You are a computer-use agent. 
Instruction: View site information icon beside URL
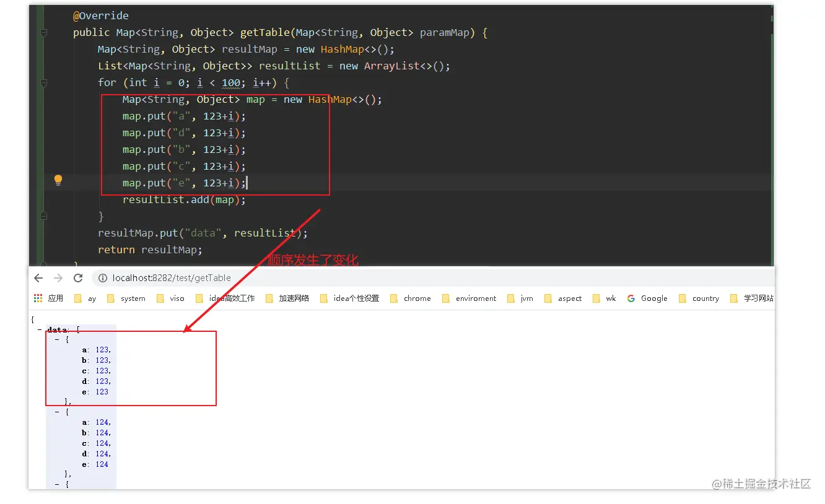(103, 278)
